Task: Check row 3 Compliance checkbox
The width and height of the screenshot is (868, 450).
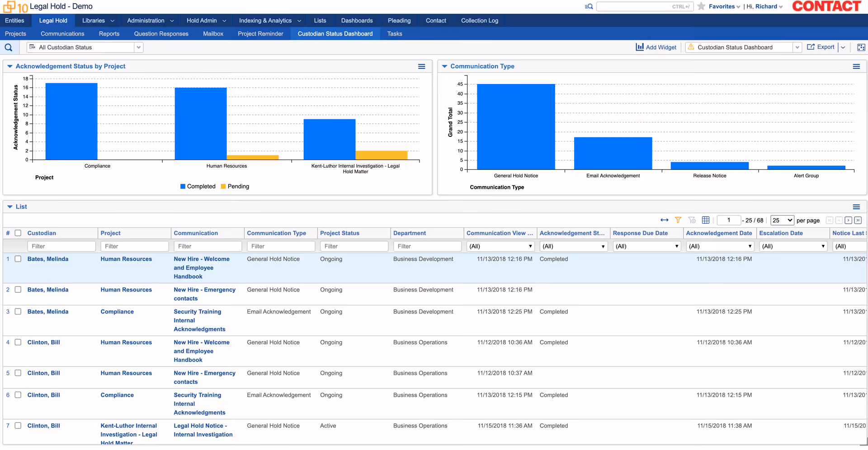Action: 18,312
